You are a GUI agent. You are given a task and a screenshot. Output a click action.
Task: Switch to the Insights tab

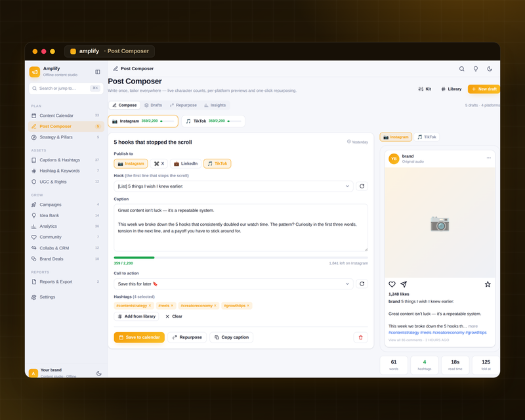215,105
